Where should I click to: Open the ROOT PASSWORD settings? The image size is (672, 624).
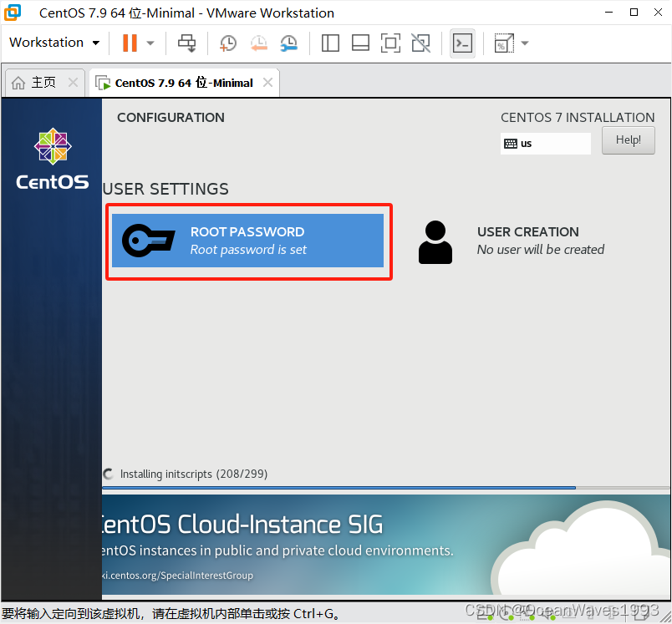(x=247, y=241)
